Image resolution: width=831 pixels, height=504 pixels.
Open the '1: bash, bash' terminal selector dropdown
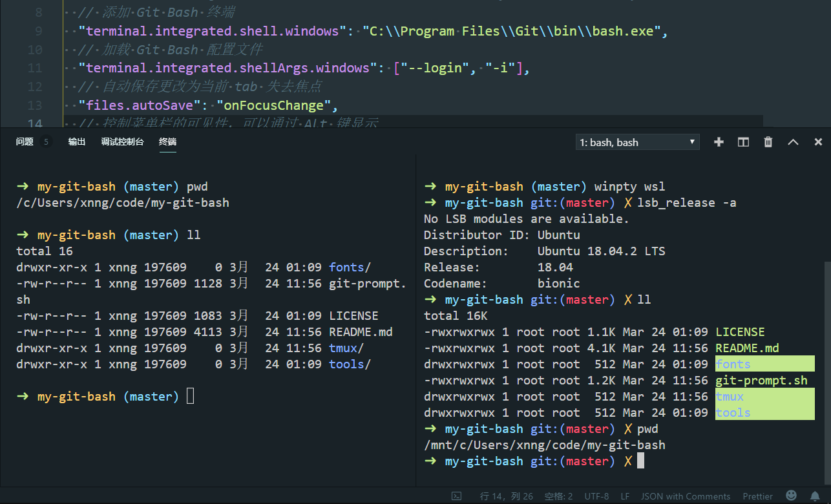pos(637,142)
